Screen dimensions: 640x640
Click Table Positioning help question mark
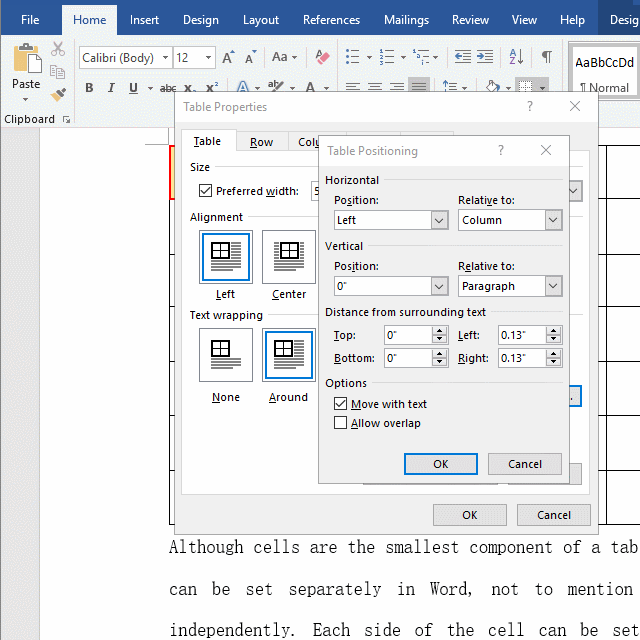pyautogui.click(x=501, y=150)
